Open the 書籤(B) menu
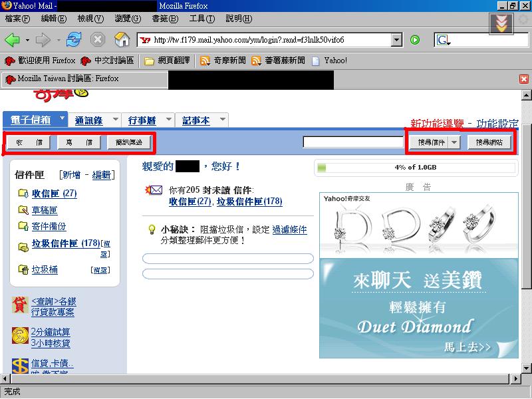 165,19
